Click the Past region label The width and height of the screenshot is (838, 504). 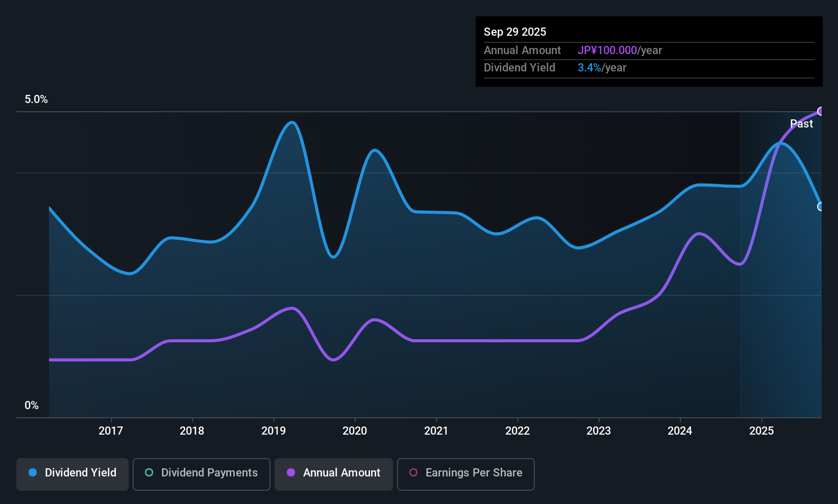[x=802, y=123]
